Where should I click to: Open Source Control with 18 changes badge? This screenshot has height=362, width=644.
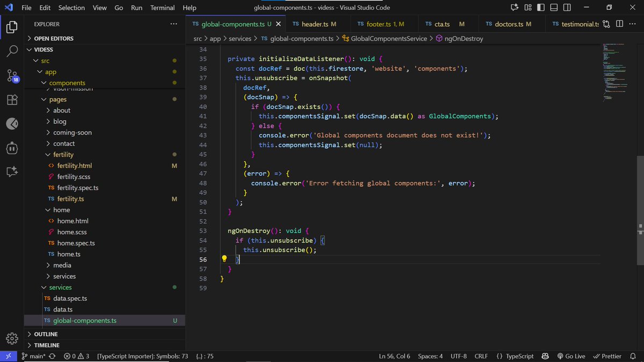click(12, 76)
